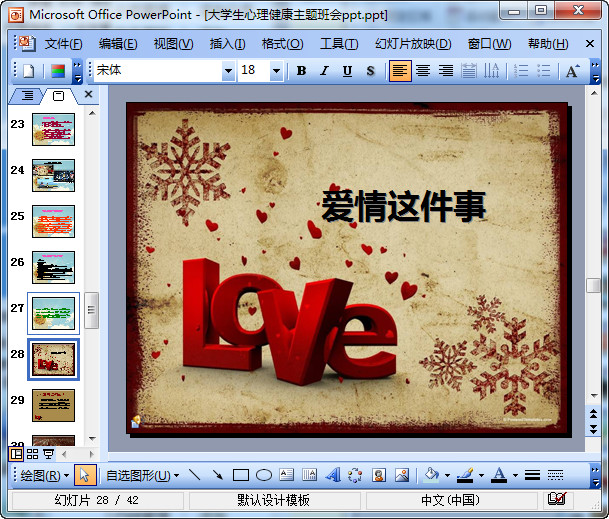Insert a vertical text box
This screenshot has height=519, width=609.
[310, 475]
